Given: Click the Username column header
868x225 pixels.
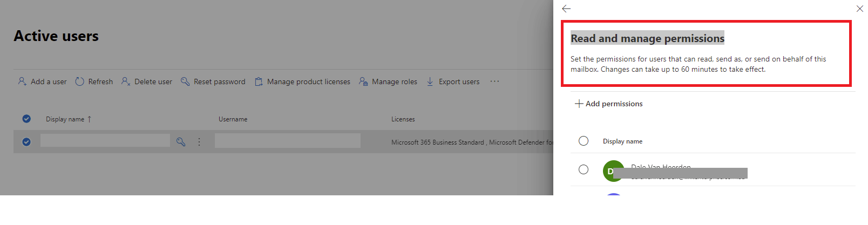Looking at the screenshot, I should click(x=233, y=119).
